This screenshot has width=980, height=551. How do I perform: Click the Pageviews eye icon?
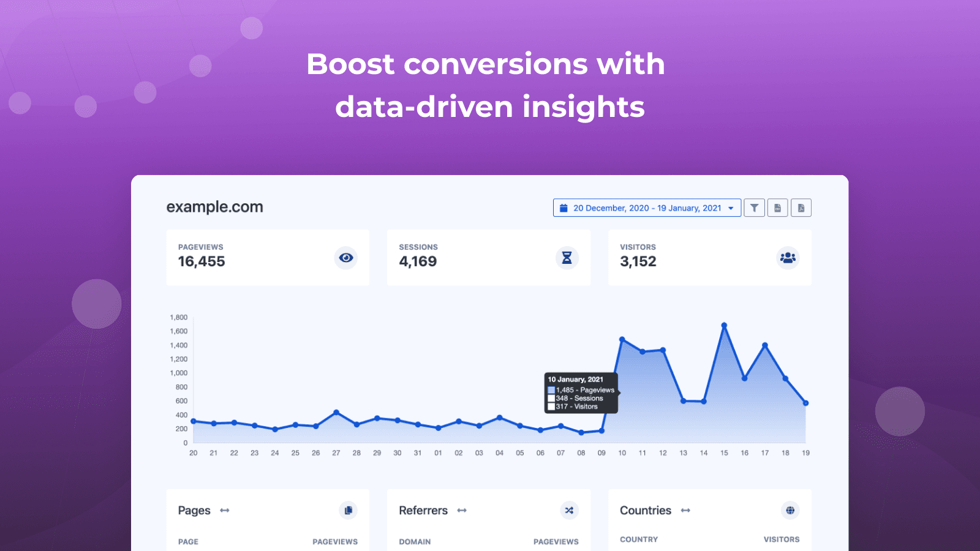click(x=345, y=258)
